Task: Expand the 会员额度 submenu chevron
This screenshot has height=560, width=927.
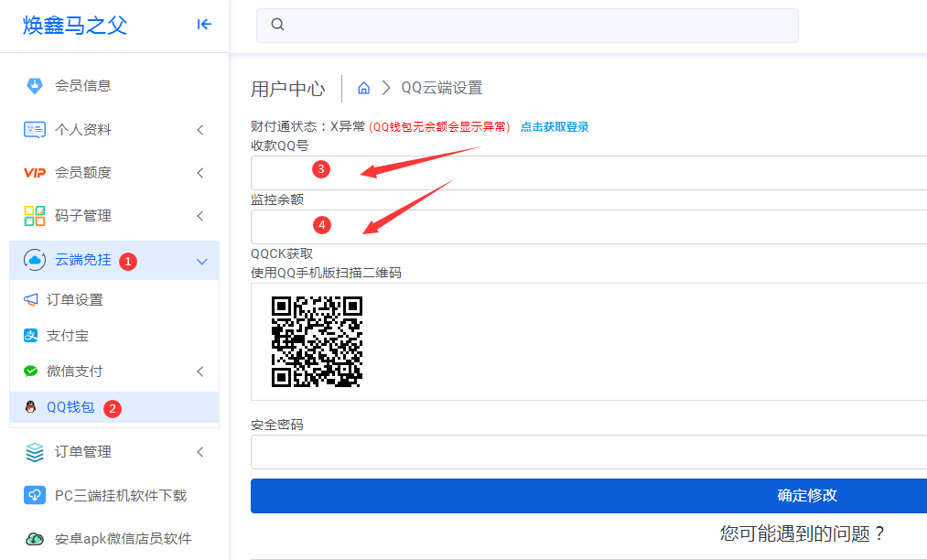Action: click(x=200, y=173)
